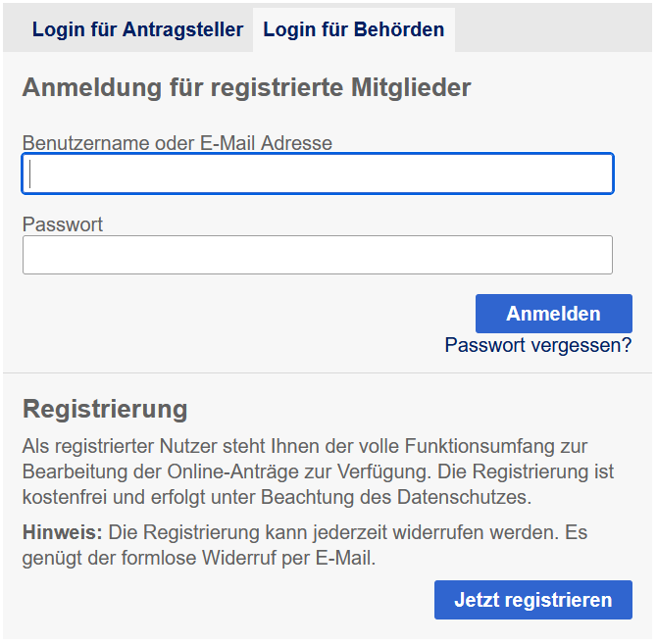
Task: Click the word Datenschutzes in the description
Action: click(464, 497)
